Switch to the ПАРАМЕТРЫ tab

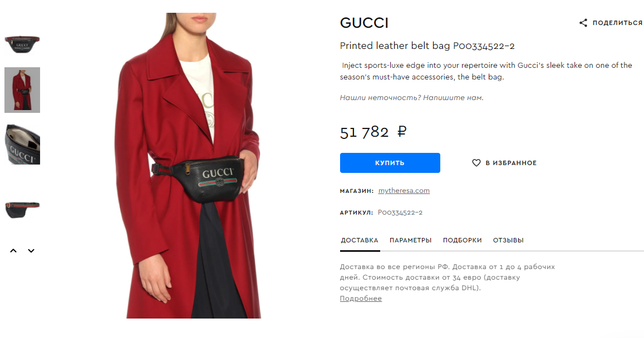point(410,240)
